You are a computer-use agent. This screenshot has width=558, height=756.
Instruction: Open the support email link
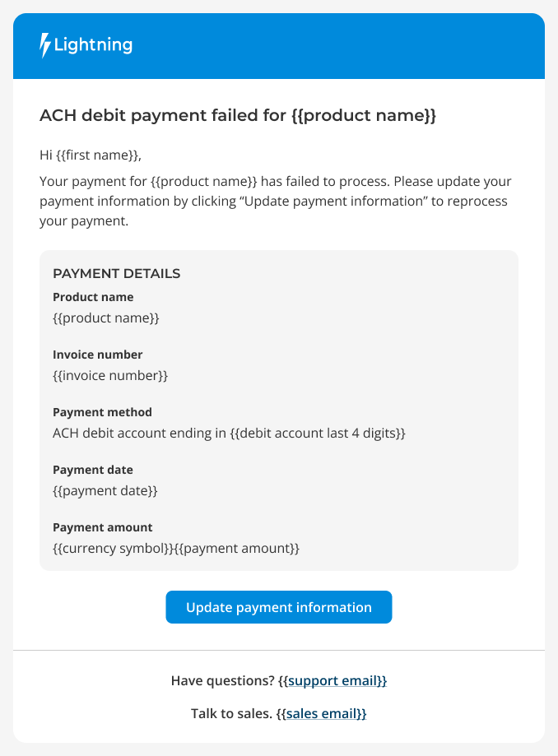[x=332, y=681]
